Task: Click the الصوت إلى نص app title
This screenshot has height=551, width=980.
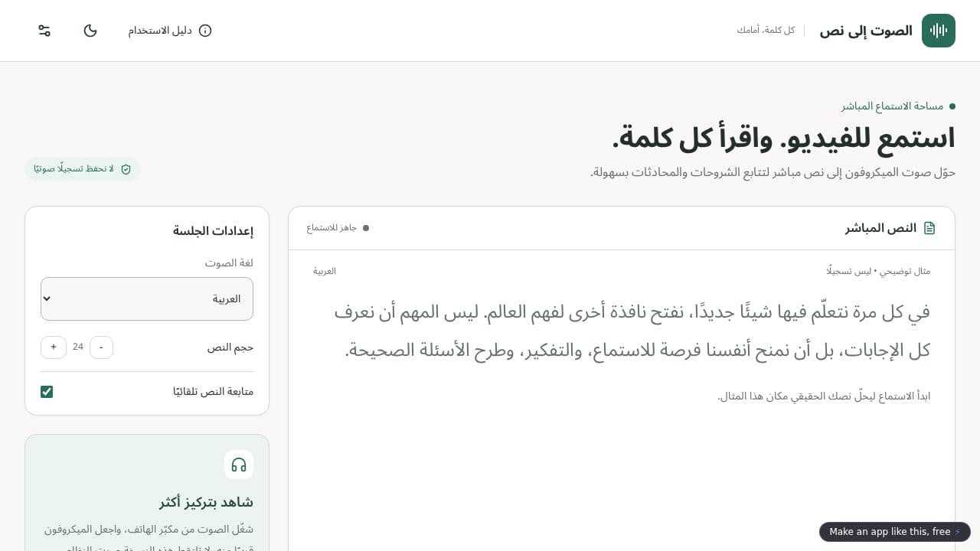Action: (x=866, y=31)
